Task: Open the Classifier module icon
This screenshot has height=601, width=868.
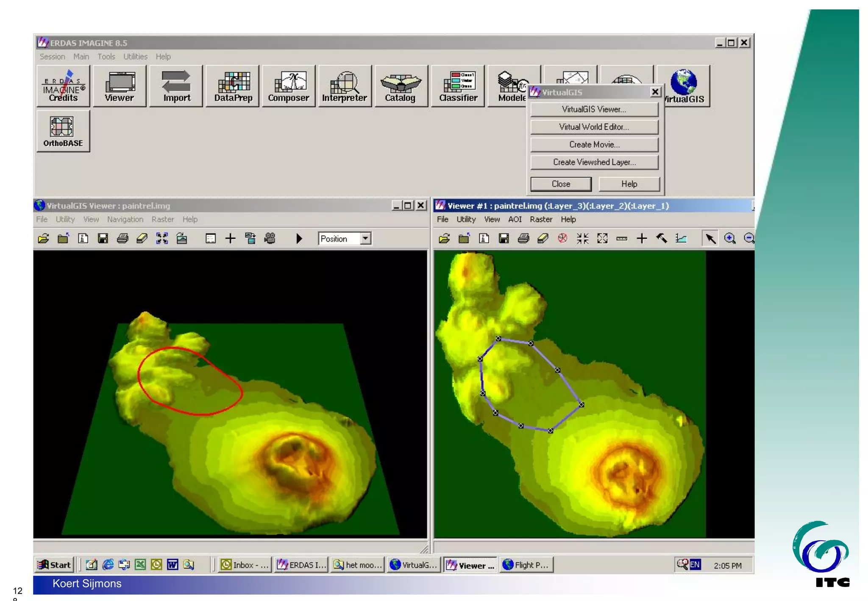Action: (458, 86)
